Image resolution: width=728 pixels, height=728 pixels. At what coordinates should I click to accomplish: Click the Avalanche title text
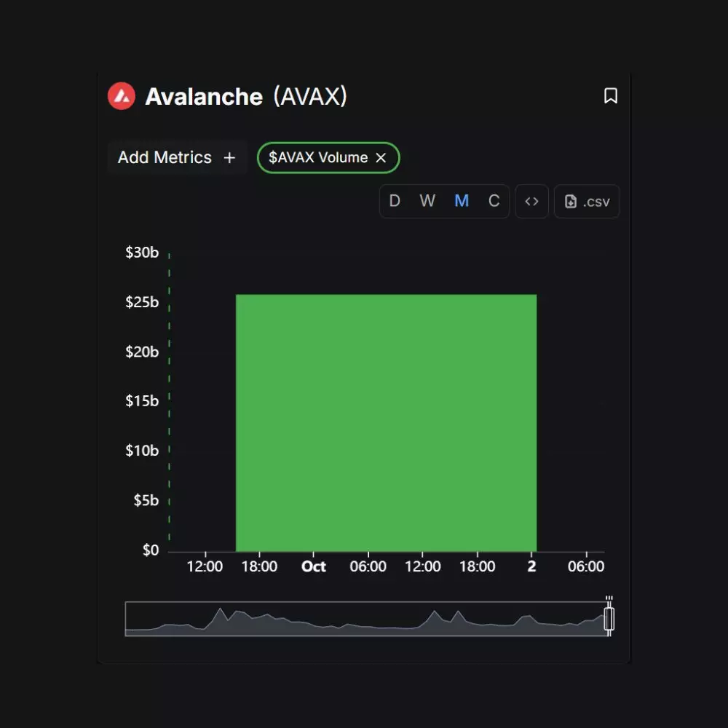204,96
